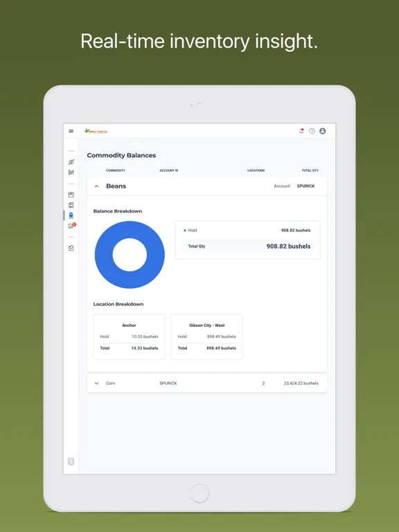Click the COMMODITY column header
The width and height of the screenshot is (399, 532).
tap(116, 170)
